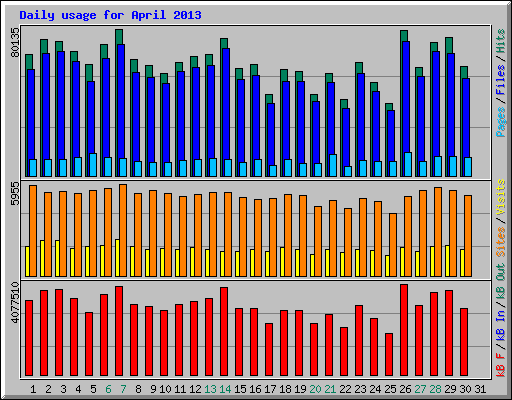Click the 'Daily usage for April 2013' title
Screen dimensions: 512x400
pyautogui.click(x=110, y=15)
